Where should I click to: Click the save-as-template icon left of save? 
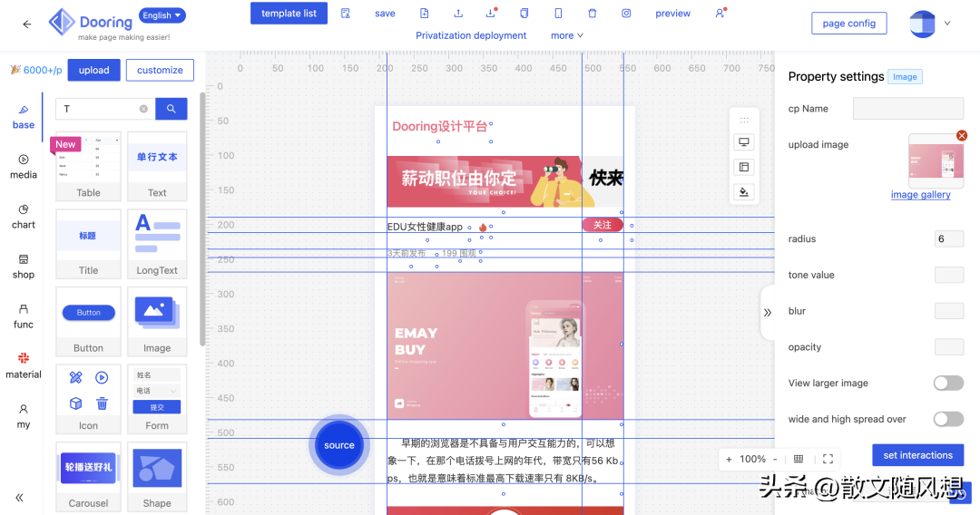point(346,13)
